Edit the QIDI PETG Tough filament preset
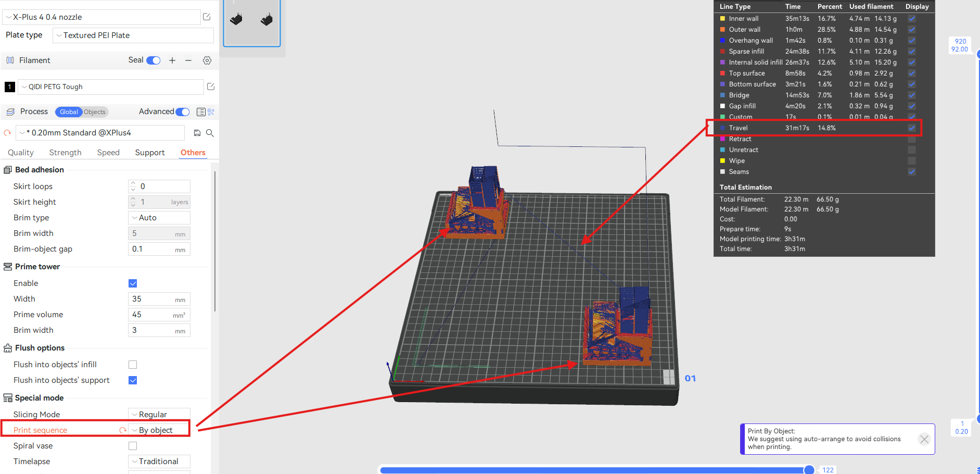980x474 pixels. coord(211,86)
